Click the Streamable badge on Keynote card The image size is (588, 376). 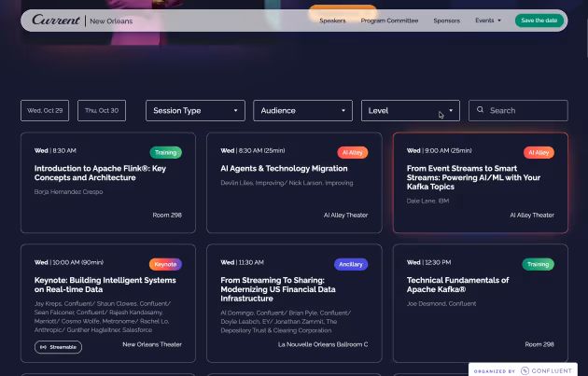pyautogui.click(x=58, y=347)
